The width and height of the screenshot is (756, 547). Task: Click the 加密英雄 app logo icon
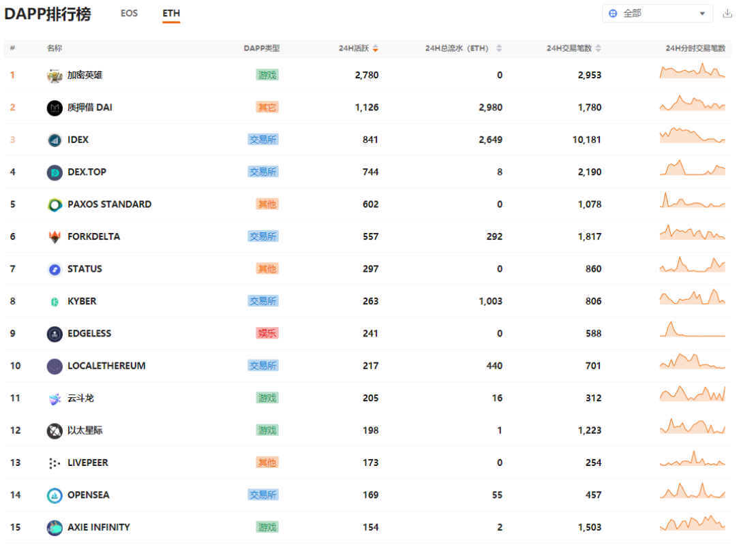point(55,75)
